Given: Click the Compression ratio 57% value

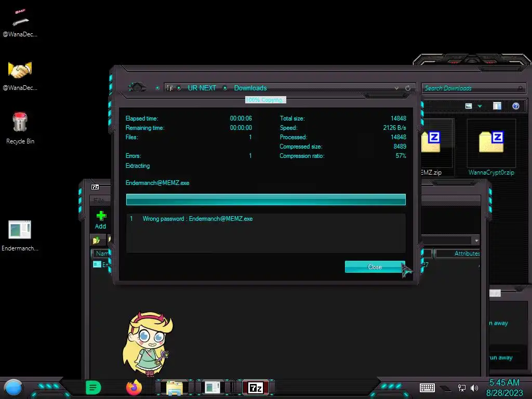Looking at the screenshot, I should point(401,156).
